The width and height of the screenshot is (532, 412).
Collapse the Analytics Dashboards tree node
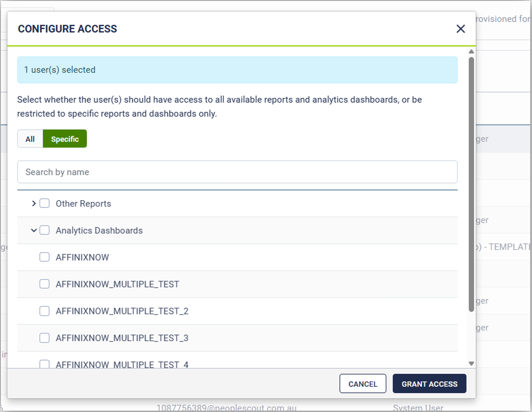34,231
